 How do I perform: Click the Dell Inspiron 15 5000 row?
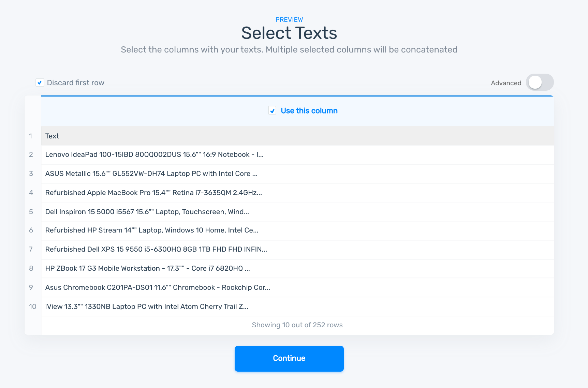click(147, 212)
